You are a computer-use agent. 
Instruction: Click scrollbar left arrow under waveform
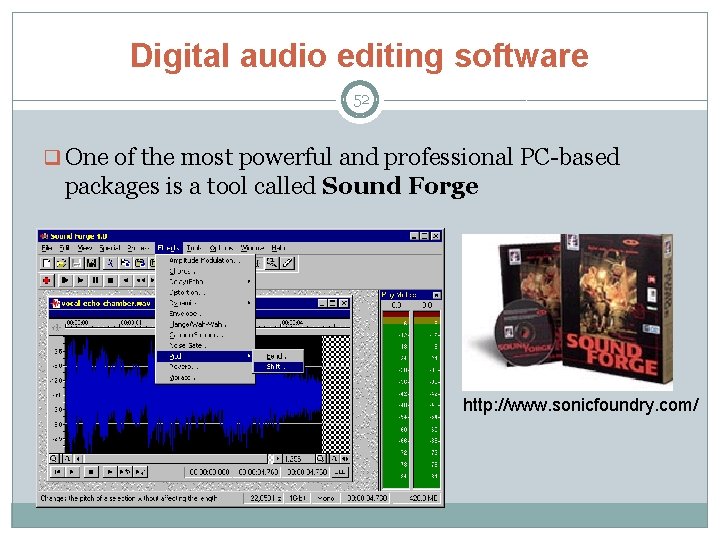(x=79, y=458)
